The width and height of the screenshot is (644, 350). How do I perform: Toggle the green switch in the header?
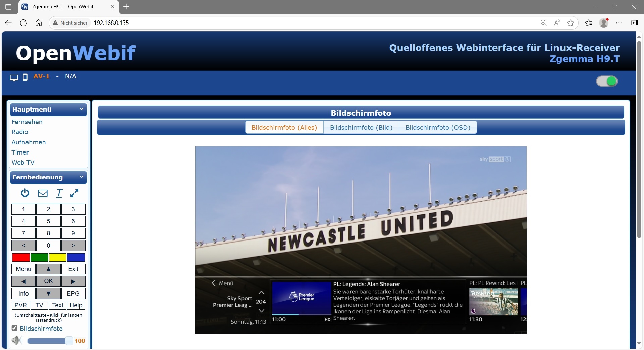tap(607, 81)
